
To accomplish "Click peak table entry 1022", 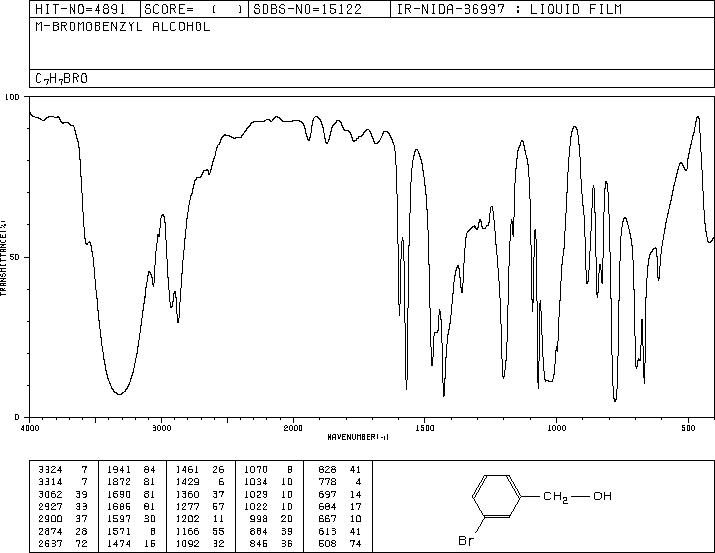I will coord(256,506).
